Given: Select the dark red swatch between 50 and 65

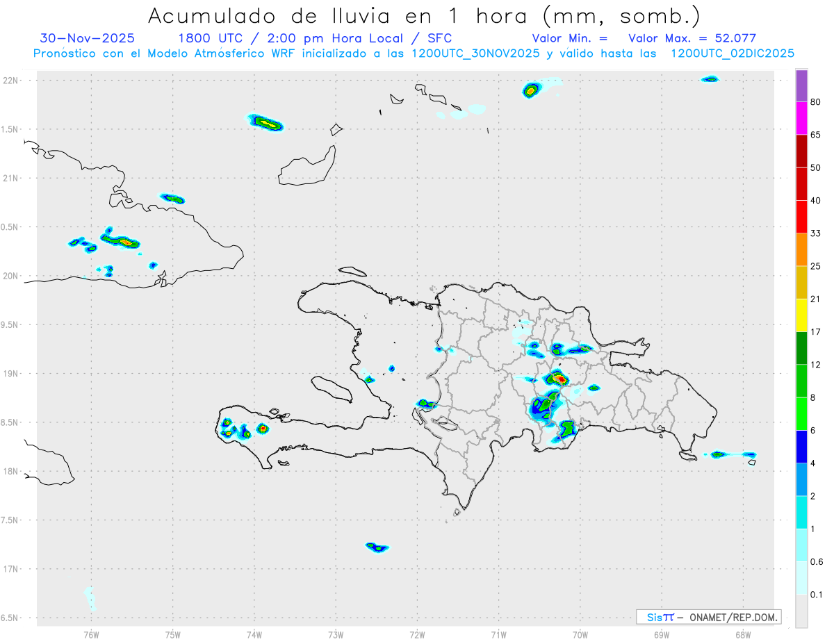Looking at the screenshot, I should click(x=801, y=151).
